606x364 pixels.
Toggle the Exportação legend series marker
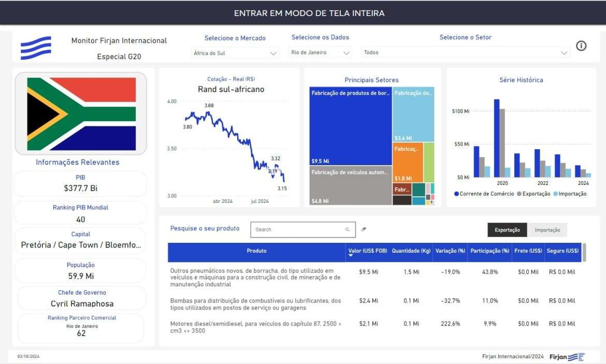pos(521,194)
